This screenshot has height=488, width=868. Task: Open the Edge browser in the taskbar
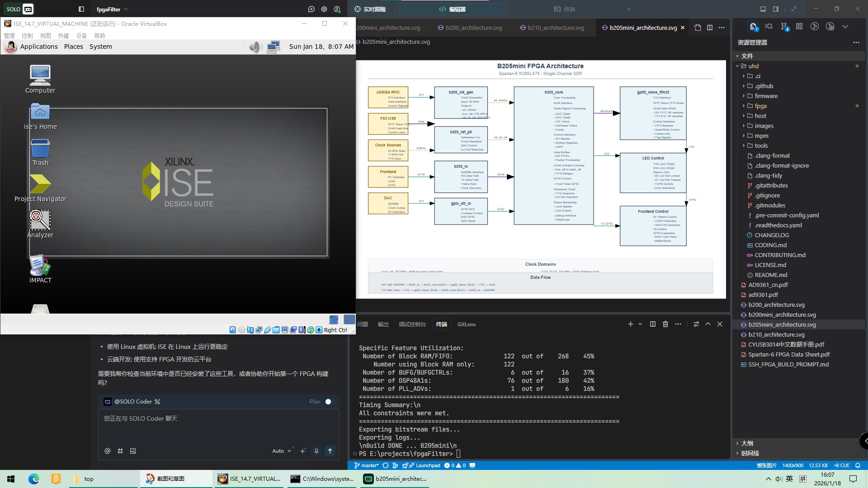[34, 479]
